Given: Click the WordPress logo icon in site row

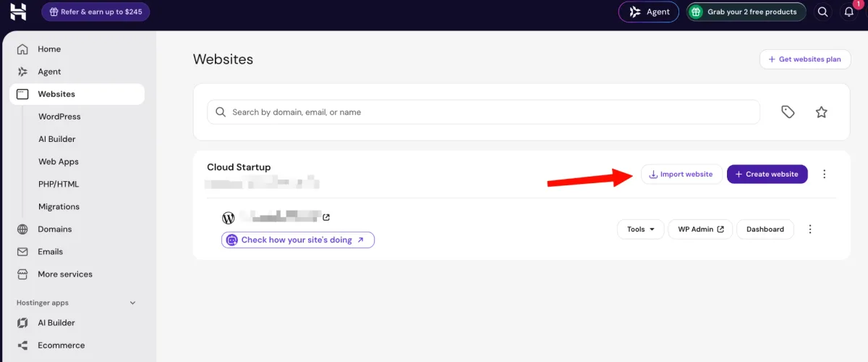Looking at the screenshot, I should [x=229, y=217].
